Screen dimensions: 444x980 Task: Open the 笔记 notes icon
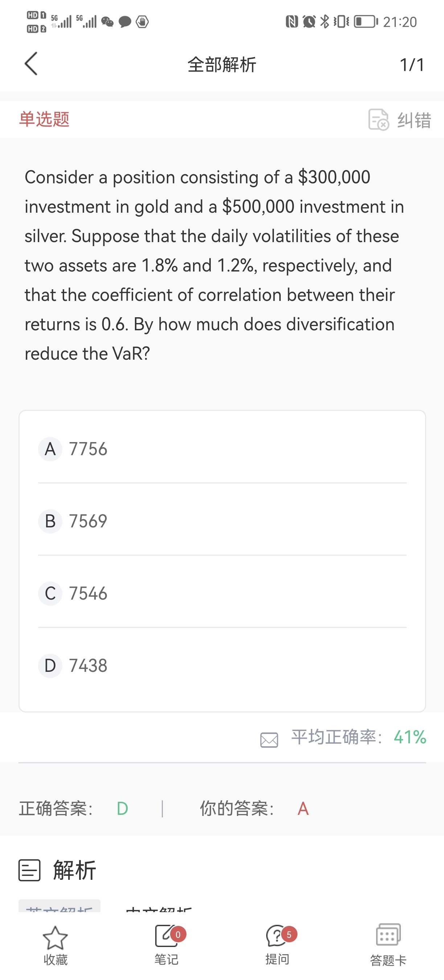point(166,936)
